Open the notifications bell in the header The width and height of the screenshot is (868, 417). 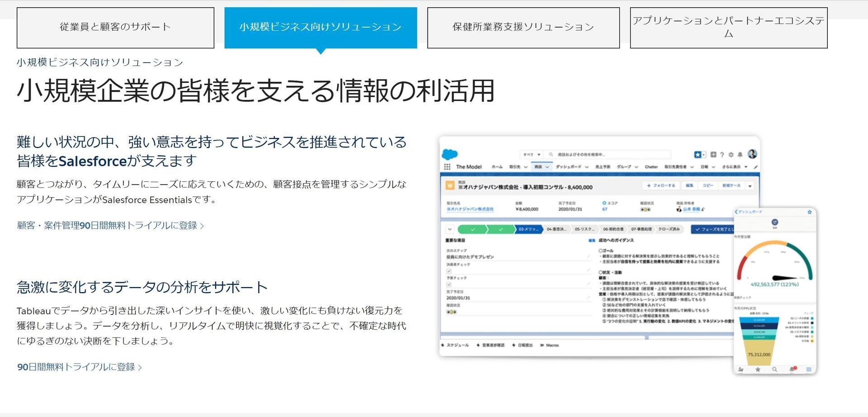tap(740, 155)
